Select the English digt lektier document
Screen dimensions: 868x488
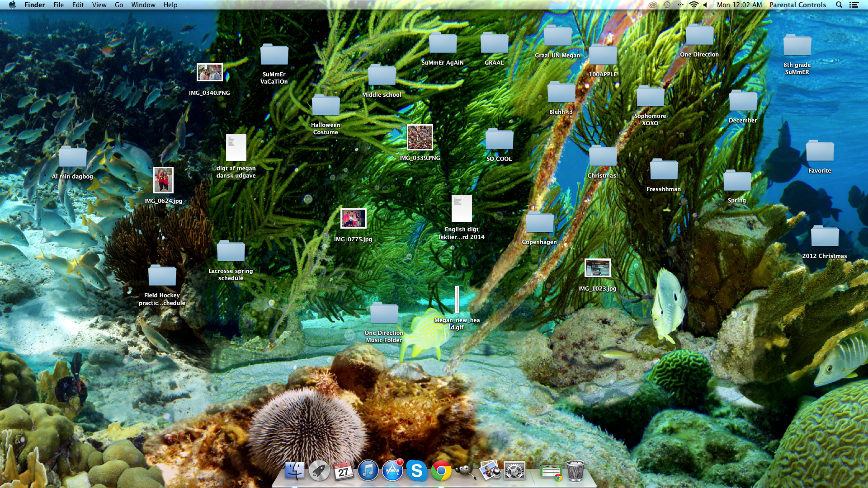[x=462, y=209]
